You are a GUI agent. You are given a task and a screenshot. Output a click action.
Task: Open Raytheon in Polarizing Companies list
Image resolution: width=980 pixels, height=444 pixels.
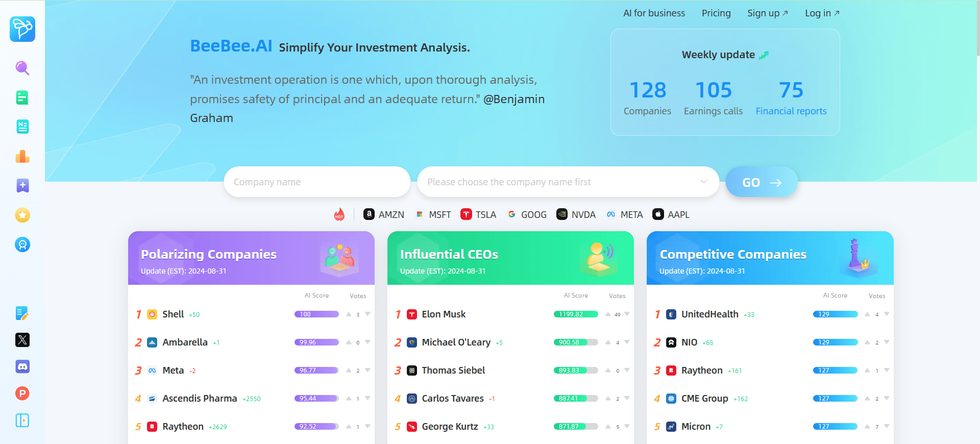pyautogui.click(x=183, y=426)
